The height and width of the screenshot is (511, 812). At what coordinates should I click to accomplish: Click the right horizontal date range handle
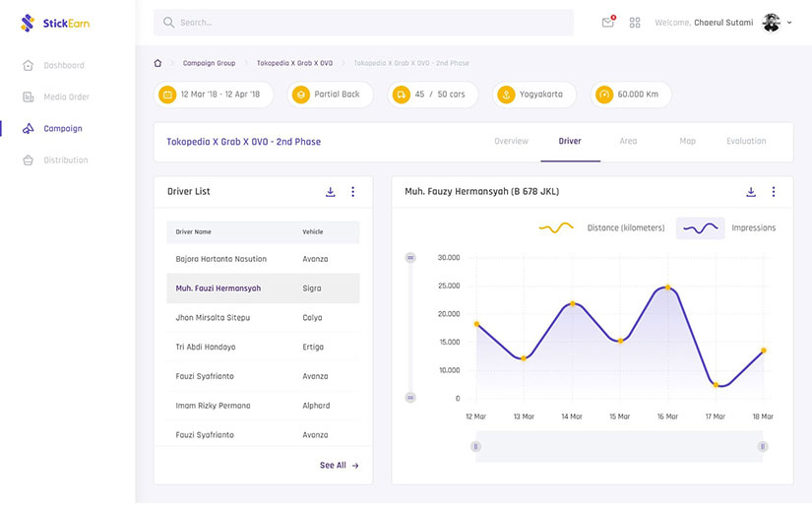[763, 446]
